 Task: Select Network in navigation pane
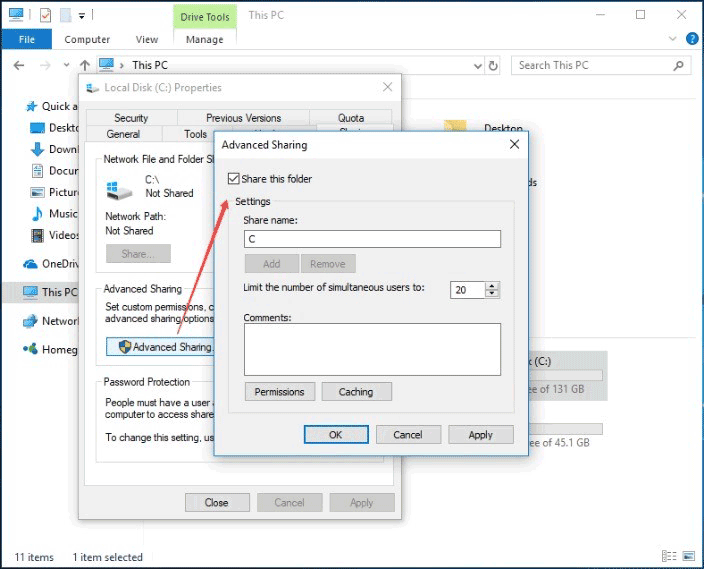50,321
